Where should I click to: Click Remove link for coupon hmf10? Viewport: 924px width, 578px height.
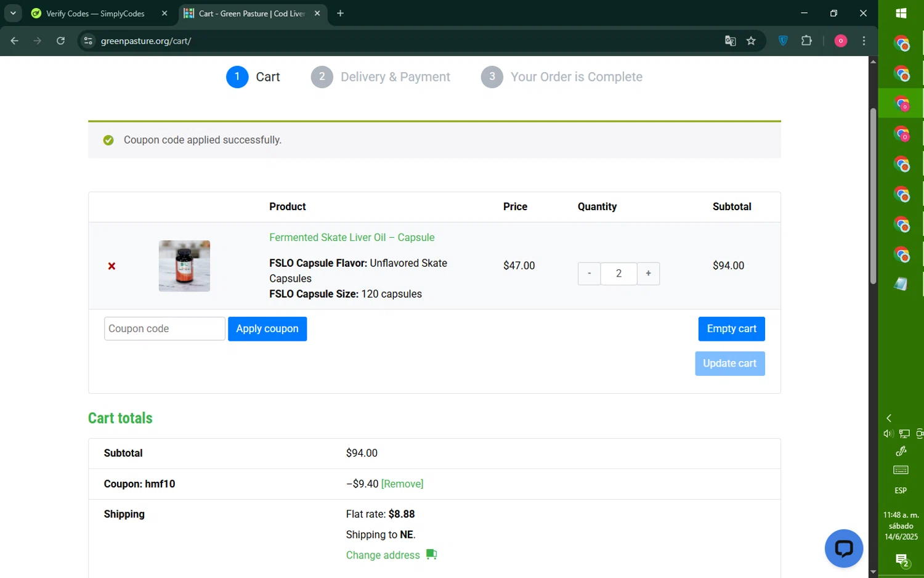click(402, 484)
